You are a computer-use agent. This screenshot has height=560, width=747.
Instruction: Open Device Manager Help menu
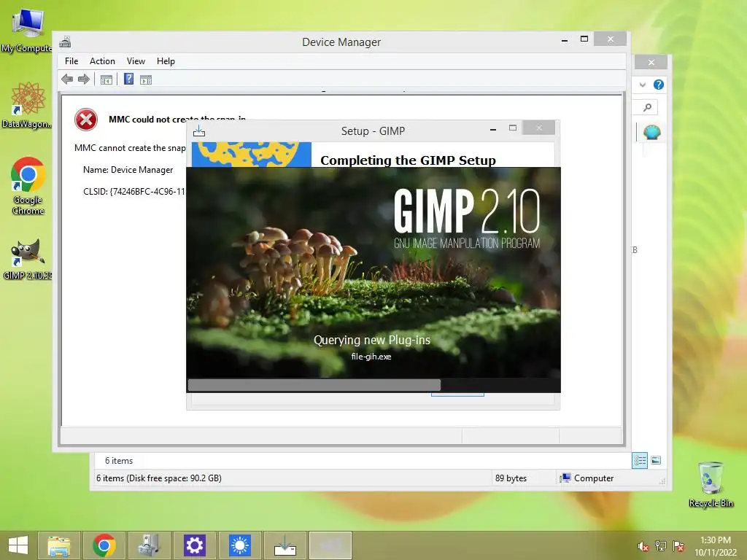(166, 61)
